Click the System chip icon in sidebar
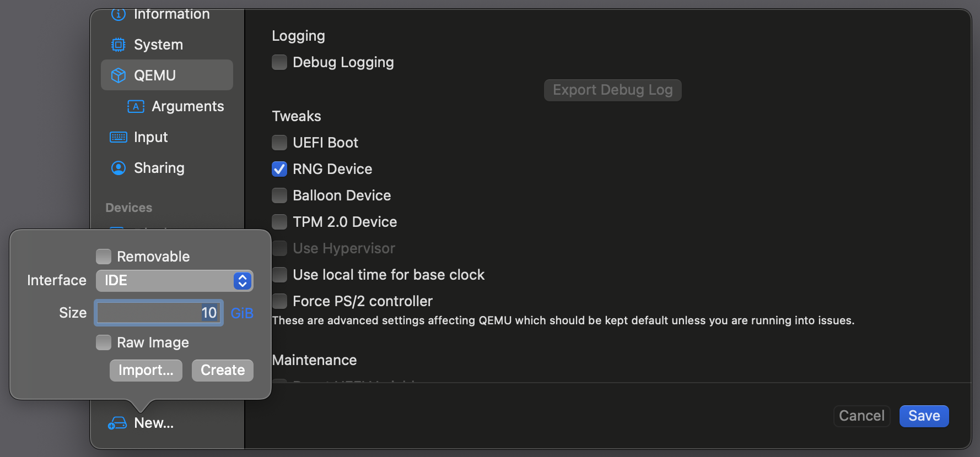This screenshot has height=457, width=980. coord(118,45)
